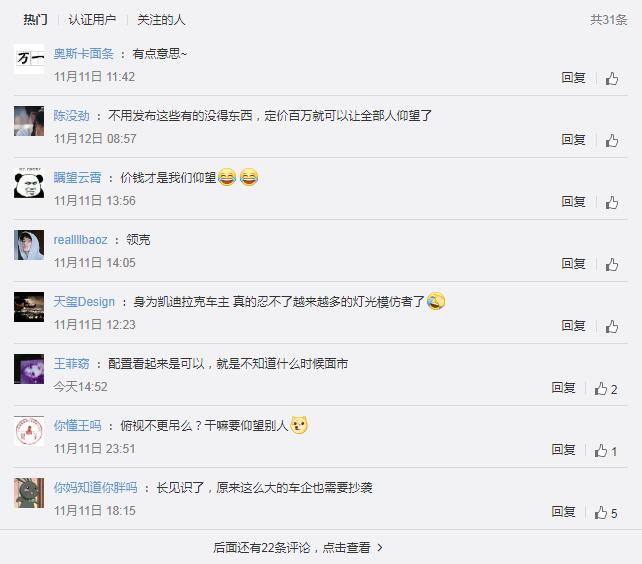The width and height of the screenshot is (642, 564).
Task: Open the 关注的人 tab
Action: pyautogui.click(x=161, y=19)
